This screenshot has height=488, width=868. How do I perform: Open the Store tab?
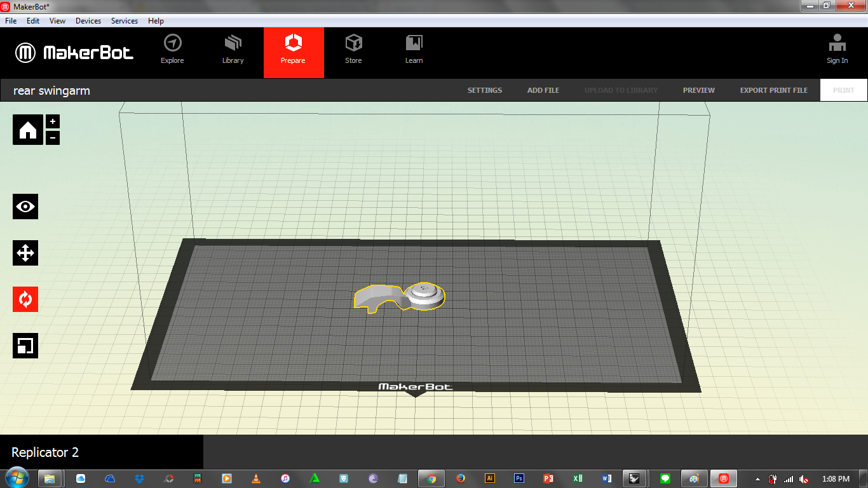click(353, 50)
